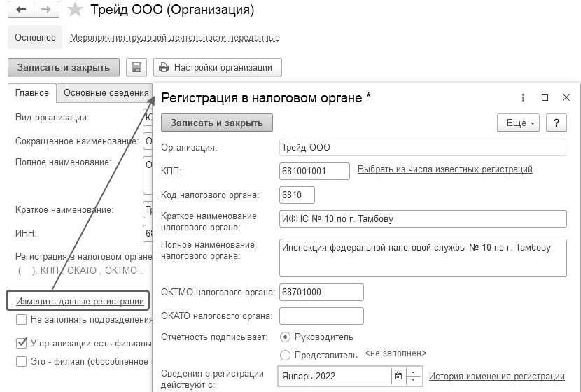Screen dimensions: 581x392
Task: Add Трейд ООО to favorites with the star
Action: coord(75,10)
